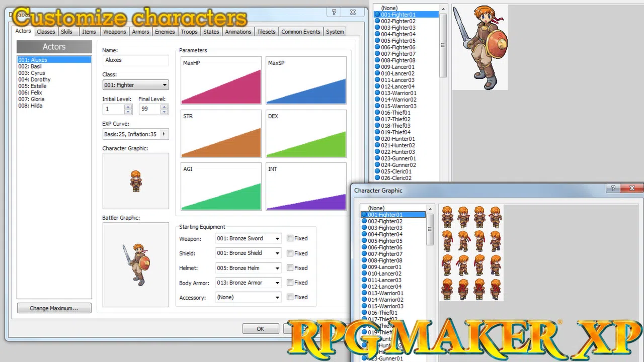Open the Weapon dropdown showing Bronze Sword

[x=248, y=238]
